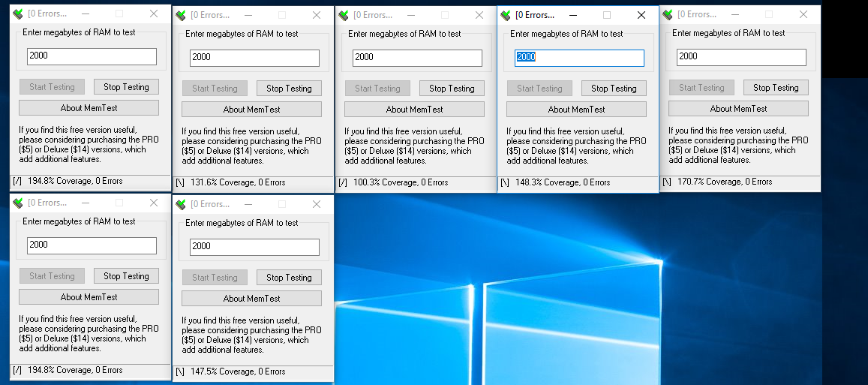Click RAM megabytes field in 147.5% coverage window

tap(254, 247)
